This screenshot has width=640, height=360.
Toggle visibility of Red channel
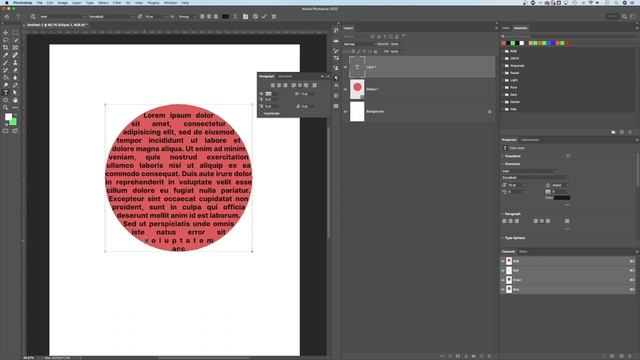[503, 271]
